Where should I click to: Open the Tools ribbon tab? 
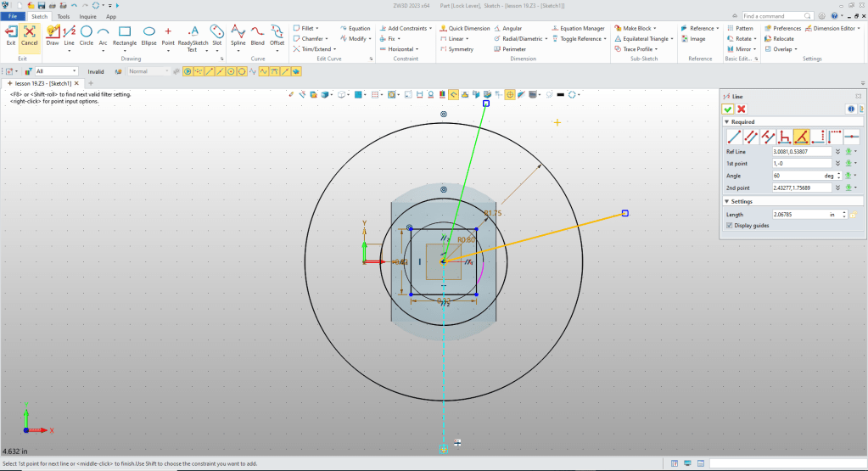click(64, 16)
